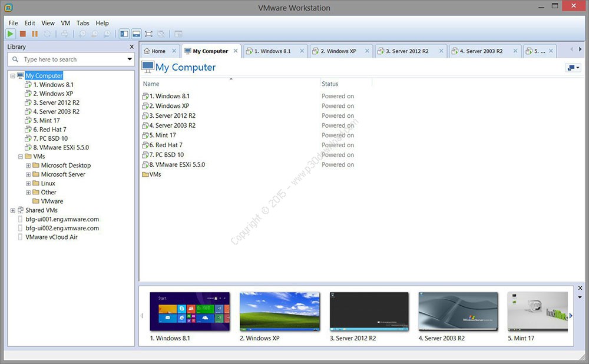Click the Shared VMs icon in Library
The width and height of the screenshot is (589, 364).
[21, 210]
